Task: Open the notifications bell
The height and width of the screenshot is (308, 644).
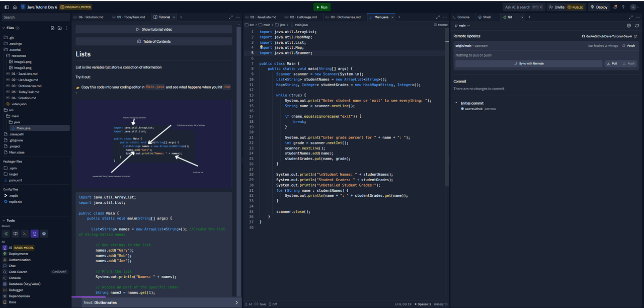Action: point(616,7)
